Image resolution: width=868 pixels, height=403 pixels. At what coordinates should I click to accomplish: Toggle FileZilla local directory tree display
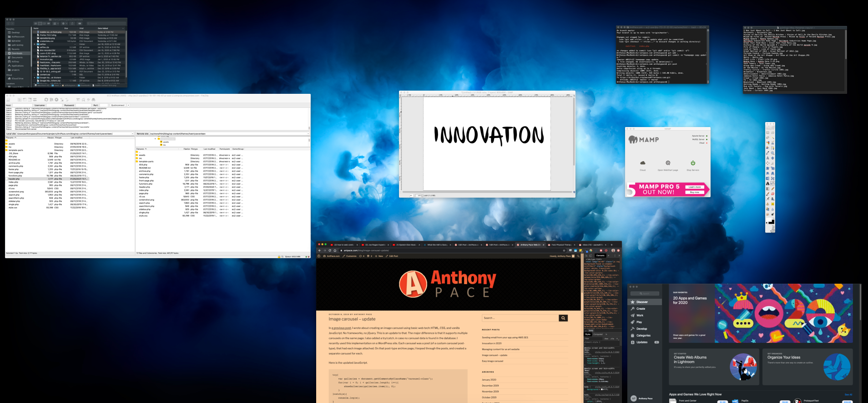click(25, 100)
